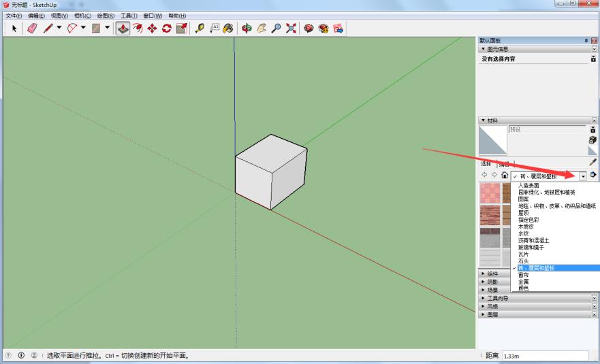Collapse the 图元信息 panel
Screen dimensions: 600x364
[483, 49]
